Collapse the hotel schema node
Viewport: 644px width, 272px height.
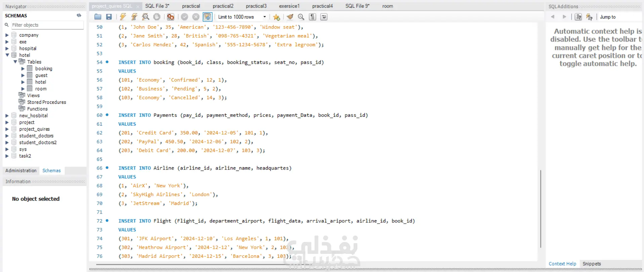7,55
